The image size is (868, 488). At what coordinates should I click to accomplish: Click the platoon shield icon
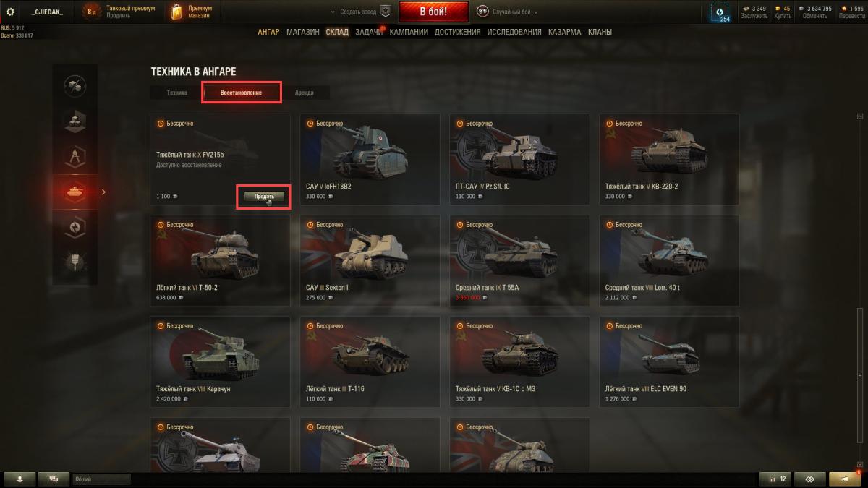click(x=386, y=12)
